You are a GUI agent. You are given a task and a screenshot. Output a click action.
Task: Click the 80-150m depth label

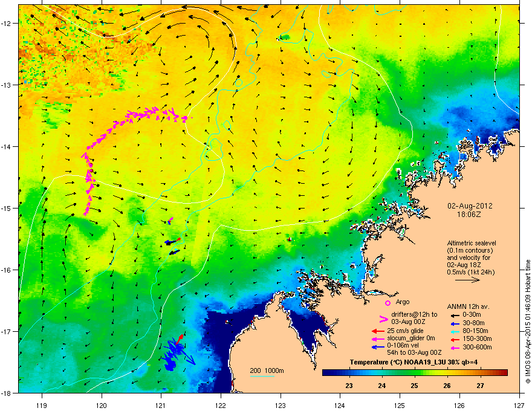click(x=475, y=331)
